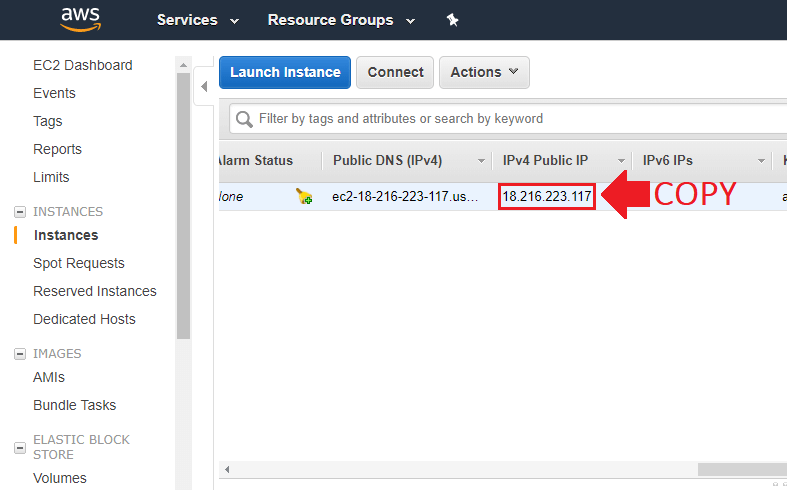The image size is (787, 490).
Task: Click the AWS logo home icon
Action: pyautogui.click(x=80, y=20)
